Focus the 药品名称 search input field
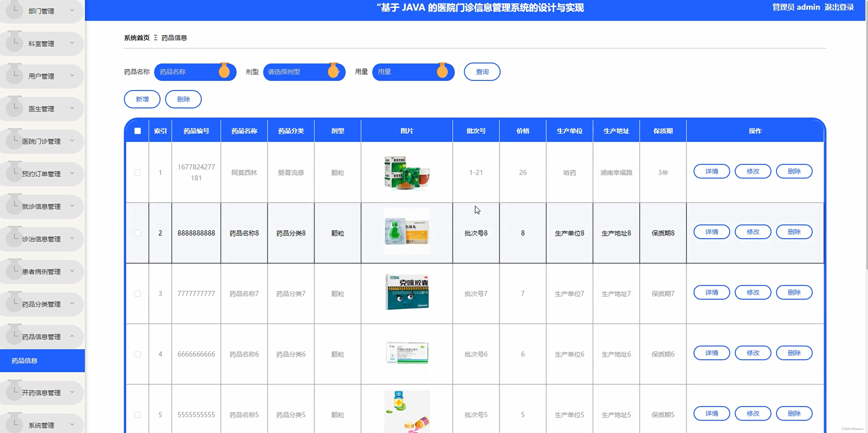Viewport: 868px width, 433px height. [185, 72]
